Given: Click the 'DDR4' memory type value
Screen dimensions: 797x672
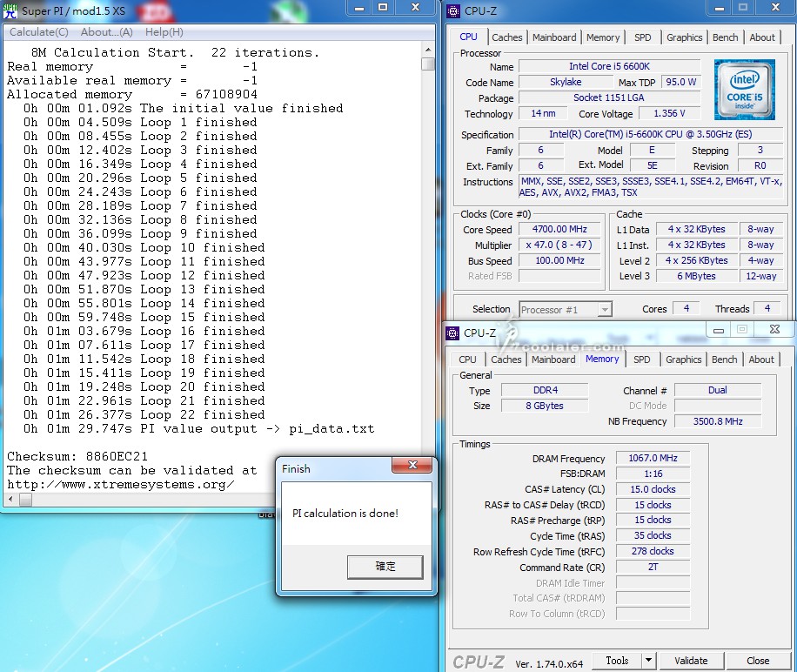Looking at the screenshot, I should tap(545, 390).
